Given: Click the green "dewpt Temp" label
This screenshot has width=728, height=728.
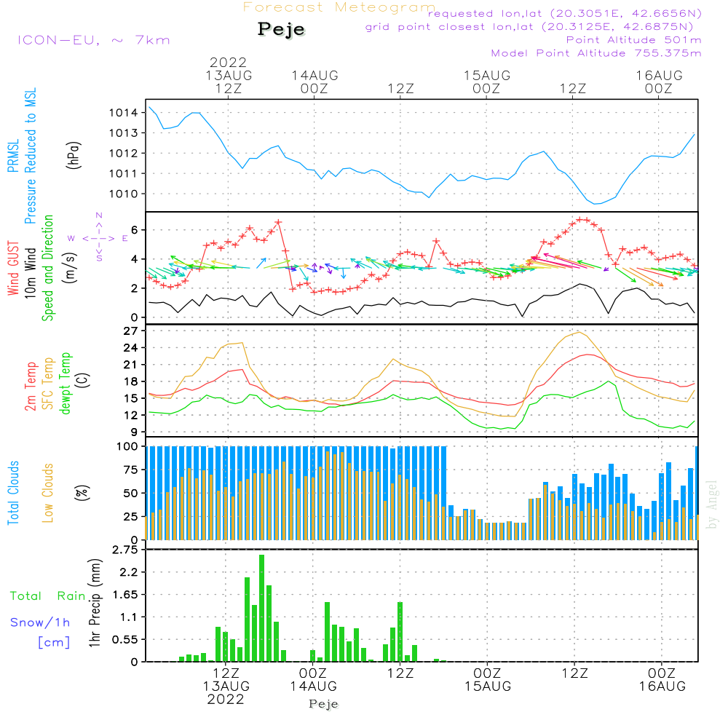Looking at the screenshot, I should coord(65,383).
